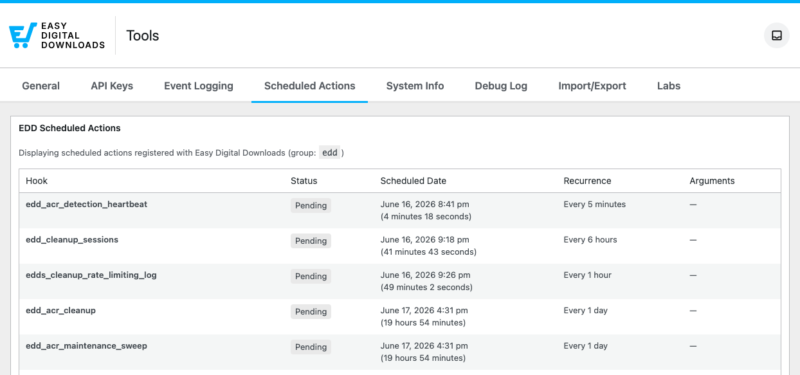Open the Labs tab

point(668,86)
